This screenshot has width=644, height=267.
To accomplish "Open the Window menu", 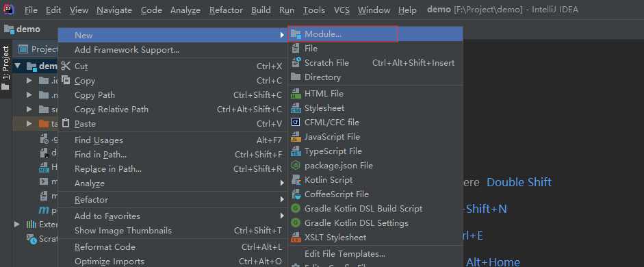I will click(x=374, y=10).
